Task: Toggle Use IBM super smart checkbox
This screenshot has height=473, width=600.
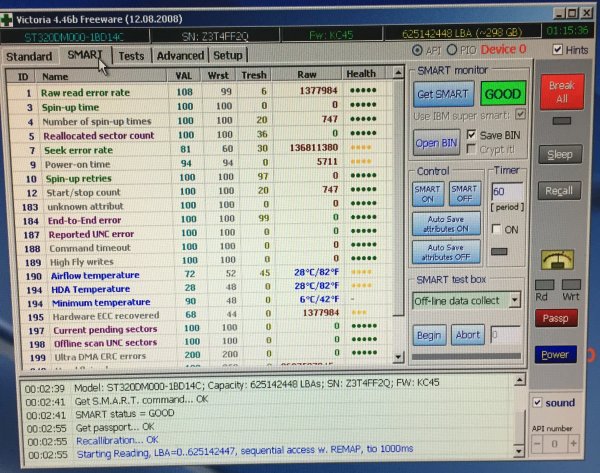Action: [520, 114]
